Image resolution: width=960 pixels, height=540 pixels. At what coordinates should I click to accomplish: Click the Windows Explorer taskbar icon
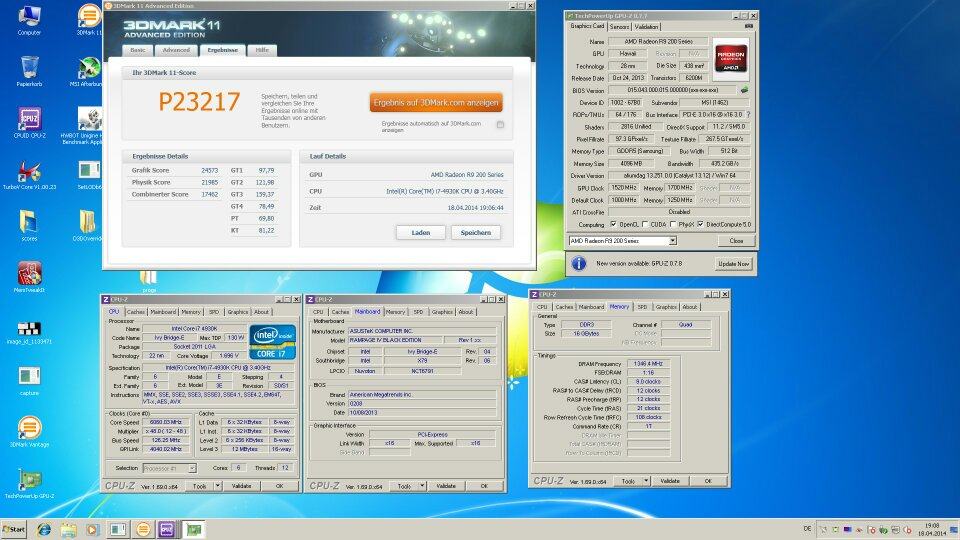coord(69,530)
